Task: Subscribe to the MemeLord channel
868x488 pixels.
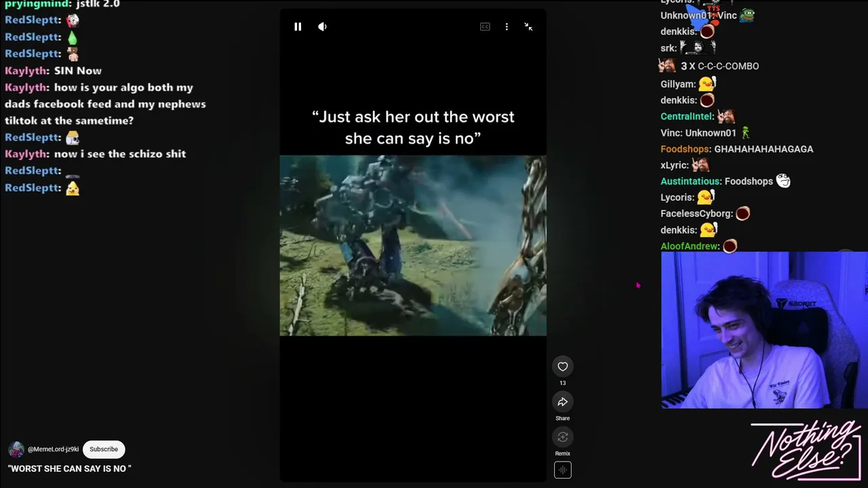Action: click(x=104, y=449)
